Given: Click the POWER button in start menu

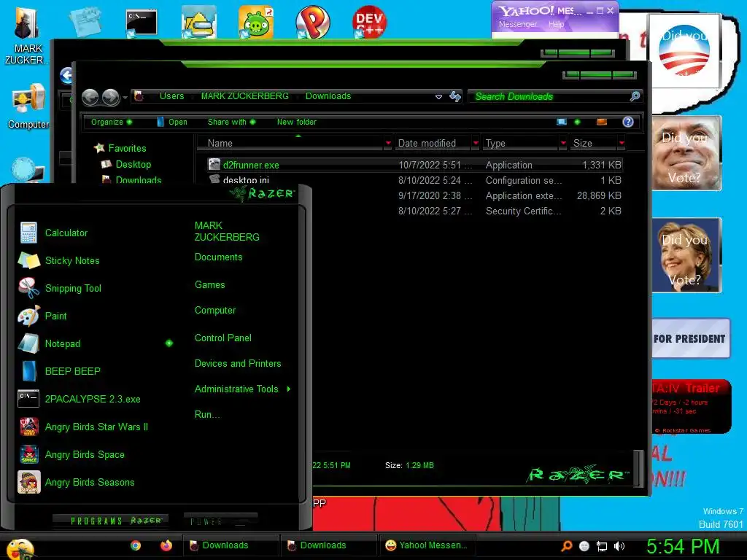Looking at the screenshot, I should click(x=220, y=521).
